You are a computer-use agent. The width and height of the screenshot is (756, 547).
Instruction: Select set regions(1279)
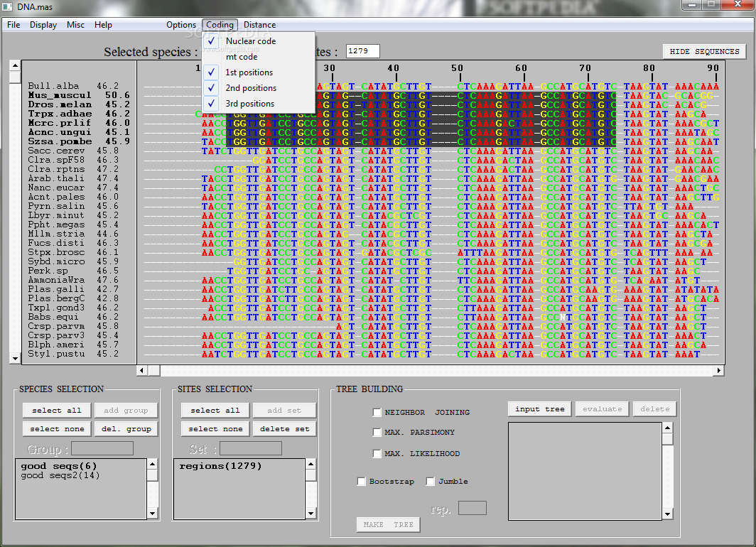(220, 466)
